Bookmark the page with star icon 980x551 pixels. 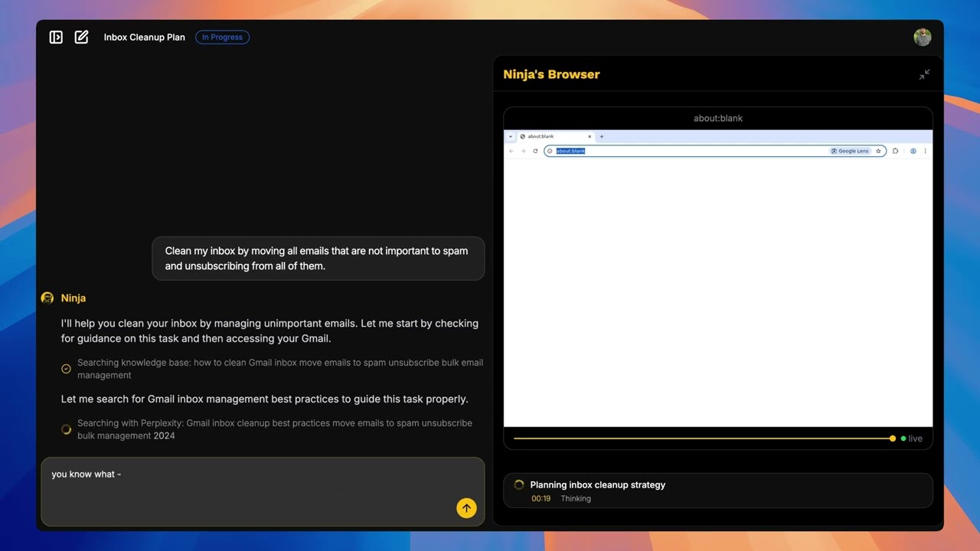[879, 151]
